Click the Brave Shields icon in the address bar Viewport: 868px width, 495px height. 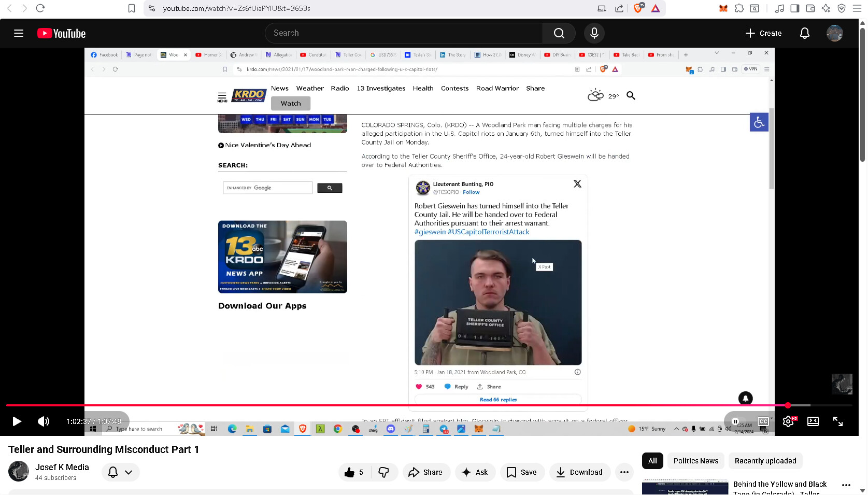click(638, 8)
